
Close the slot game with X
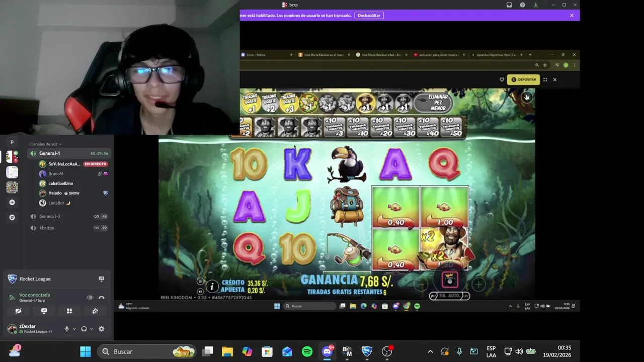(x=554, y=79)
